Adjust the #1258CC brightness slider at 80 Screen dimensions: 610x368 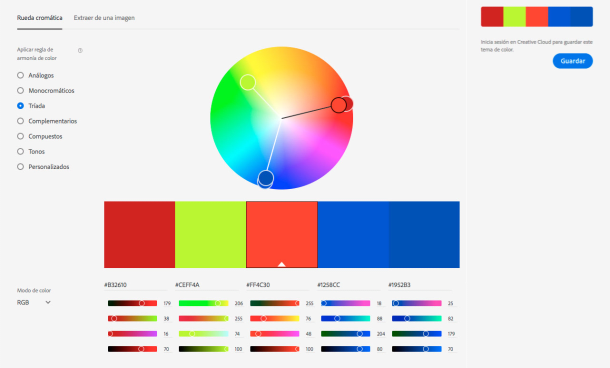pyautogui.click(x=345, y=349)
